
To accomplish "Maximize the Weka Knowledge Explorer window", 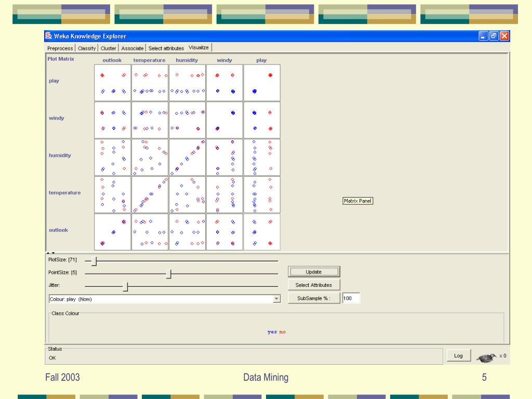I will pos(494,36).
